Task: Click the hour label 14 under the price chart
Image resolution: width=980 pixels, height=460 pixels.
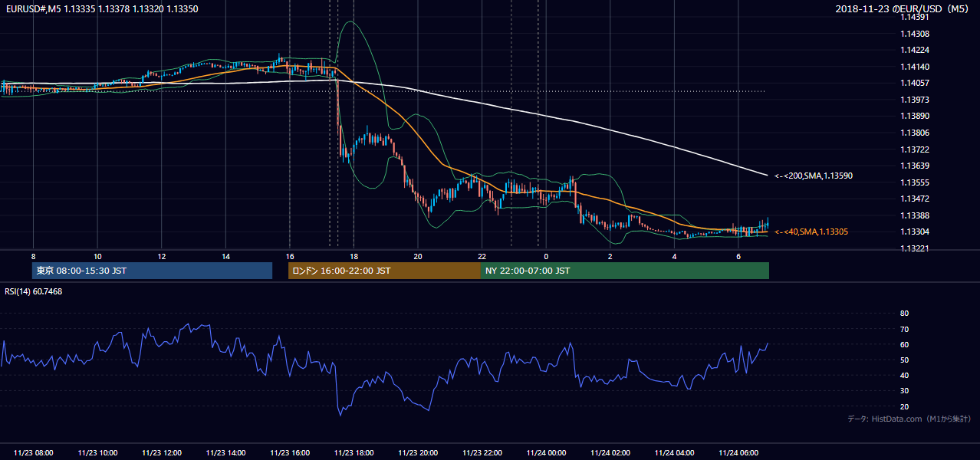Action: 225,256
